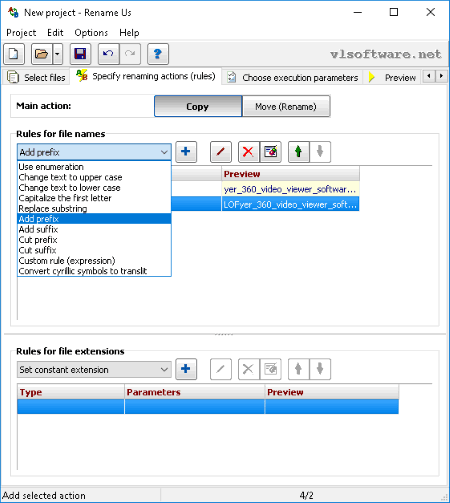Edit extension rule pencil icon
This screenshot has height=503, width=450.
click(221, 369)
